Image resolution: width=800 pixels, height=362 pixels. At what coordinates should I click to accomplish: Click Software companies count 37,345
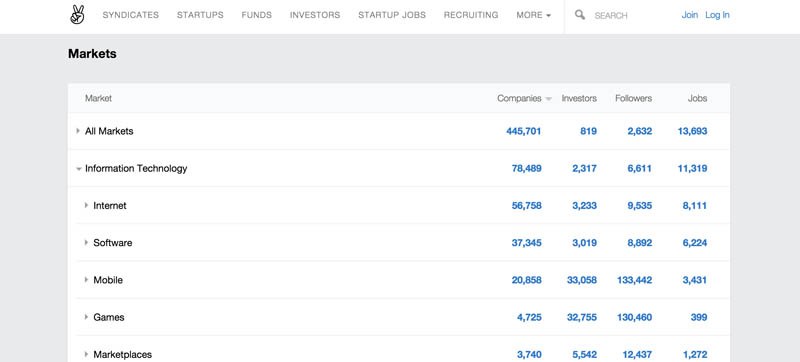[527, 243]
